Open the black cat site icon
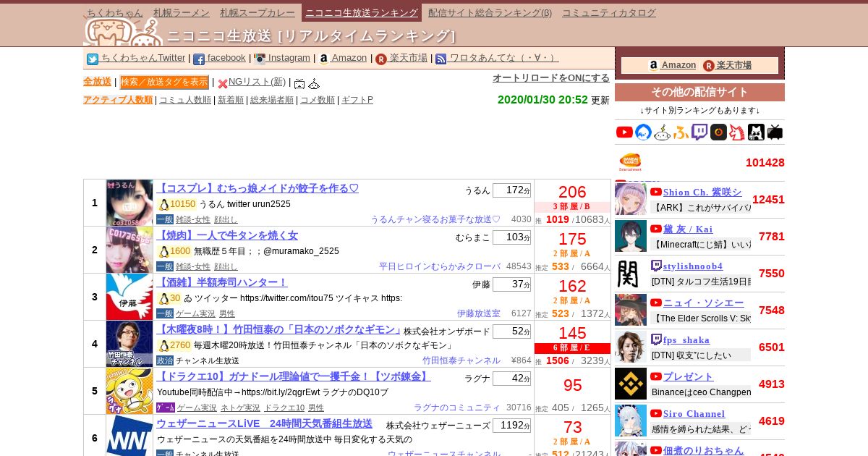 [756, 132]
